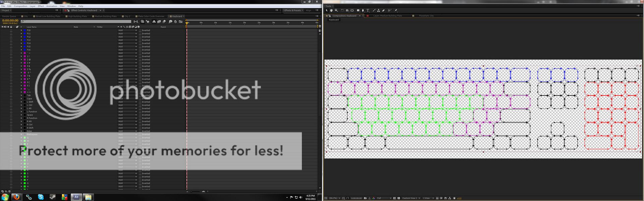Expand the F12 layer properties

click(21, 37)
